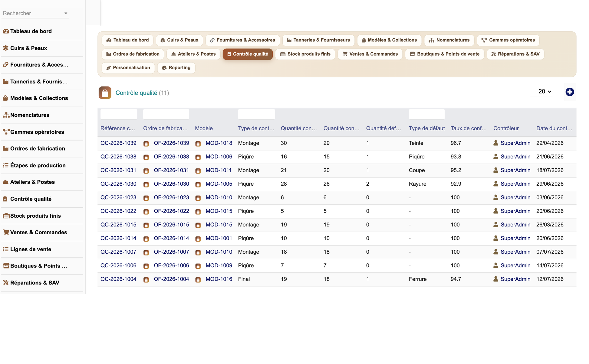
Task: Click the Boutiques & Points sidebar store icon
Action: pos(6,266)
